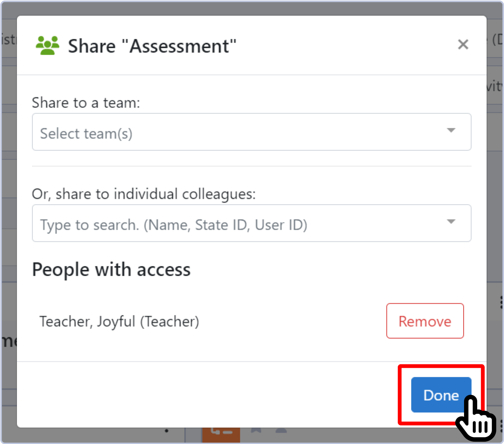Click "Or, share to individual colleagues:" label
The image size is (504, 444).
[x=144, y=194]
